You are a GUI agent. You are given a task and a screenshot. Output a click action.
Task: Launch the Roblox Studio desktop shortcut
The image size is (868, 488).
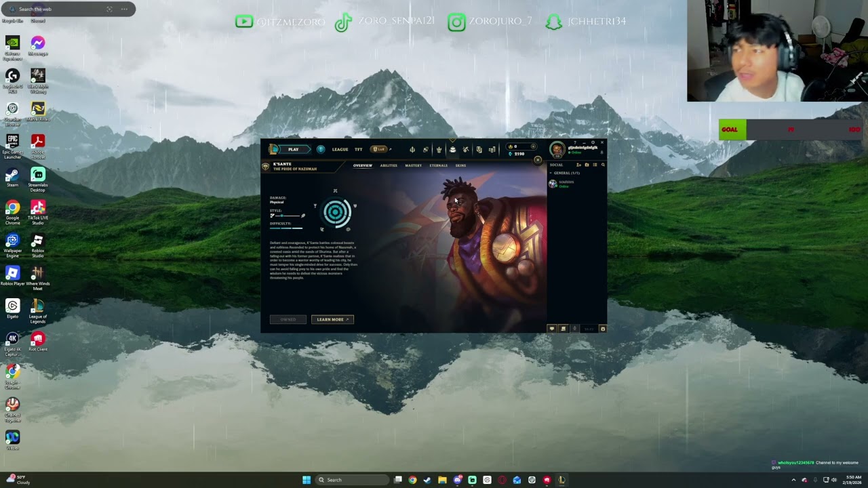38,245
